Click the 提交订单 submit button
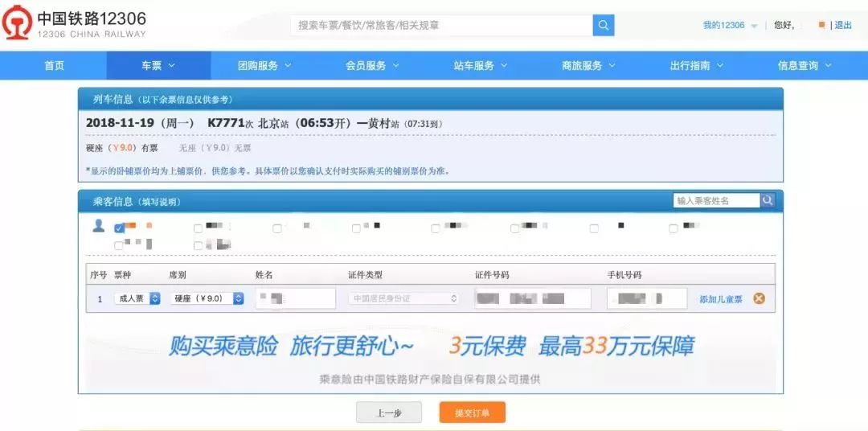Viewport: 868px width, 431px height. pos(473,413)
